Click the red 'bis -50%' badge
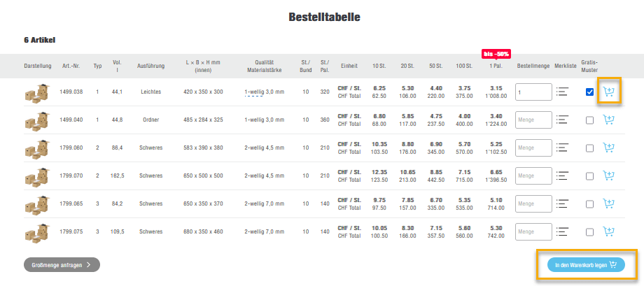The height and width of the screenshot is (286, 644). (x=496, y=54)
